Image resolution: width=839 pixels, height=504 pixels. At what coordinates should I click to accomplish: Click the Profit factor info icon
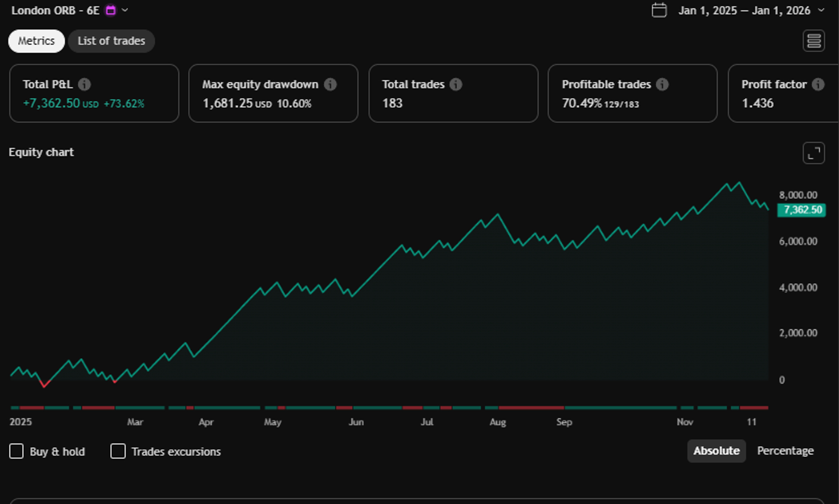click(818, 84)
